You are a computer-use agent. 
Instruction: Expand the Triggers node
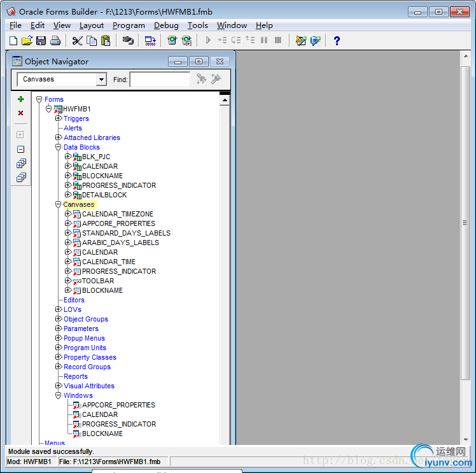(x=59, y=118)
